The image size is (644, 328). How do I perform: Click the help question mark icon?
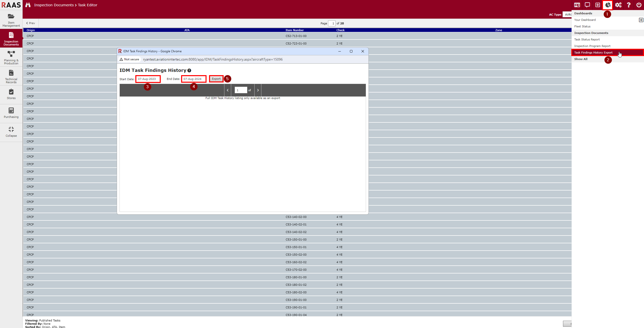628,5
